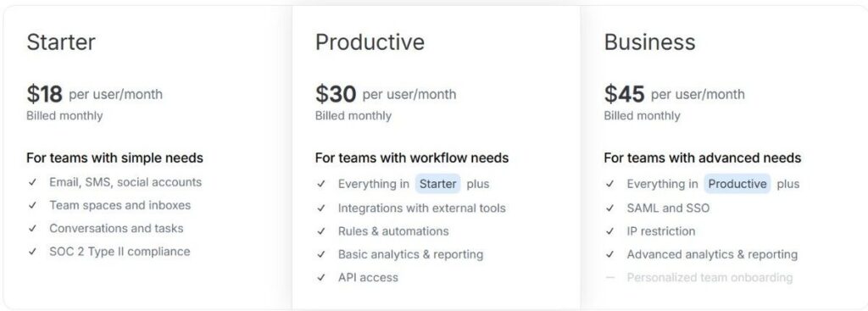
Task: Click the checkmark next to Integrations with external tools
Action: (x=321, y=208)
